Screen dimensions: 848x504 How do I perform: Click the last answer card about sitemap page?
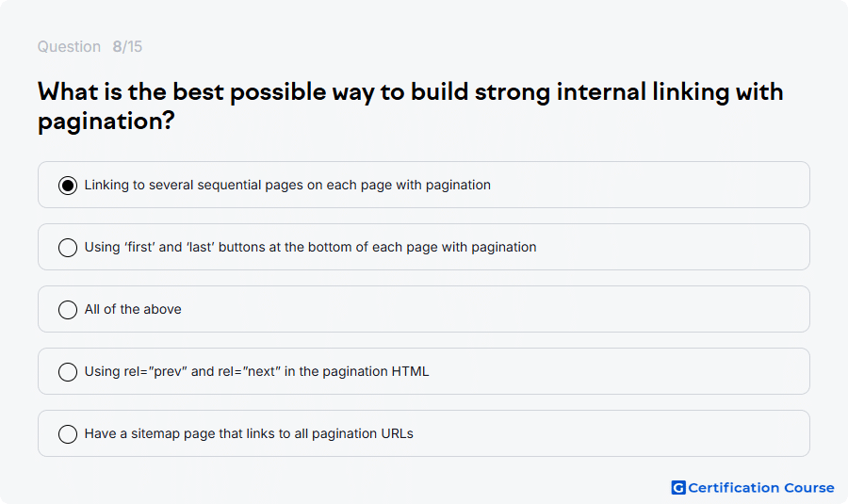pos(424,433)
